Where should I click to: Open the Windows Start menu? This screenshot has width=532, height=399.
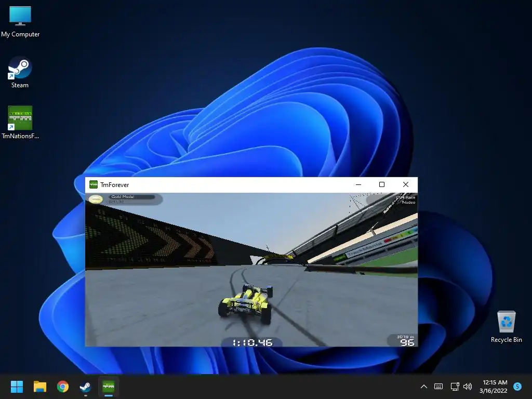coord(17,387)
